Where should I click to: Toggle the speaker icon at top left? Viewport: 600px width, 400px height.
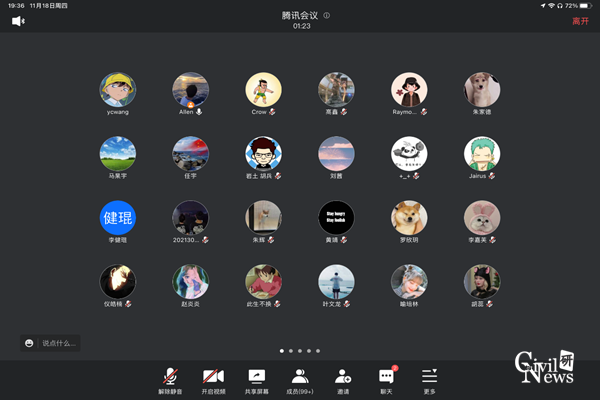click(x=18, y=21)
